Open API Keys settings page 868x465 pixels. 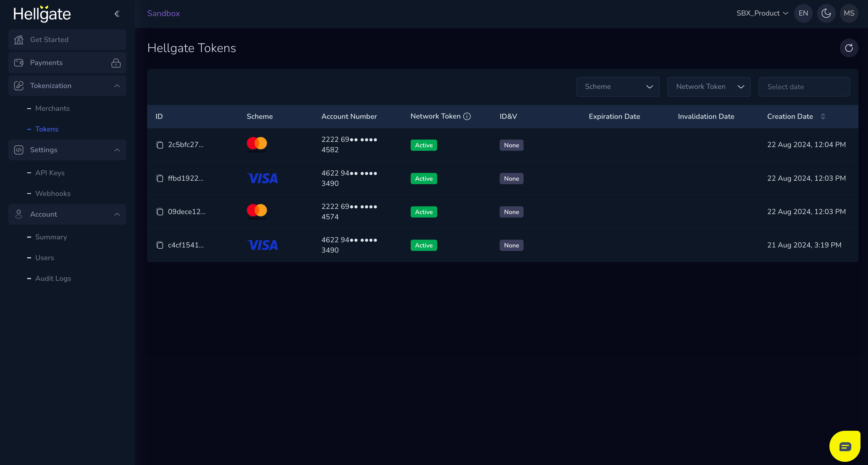pos(50,173)
